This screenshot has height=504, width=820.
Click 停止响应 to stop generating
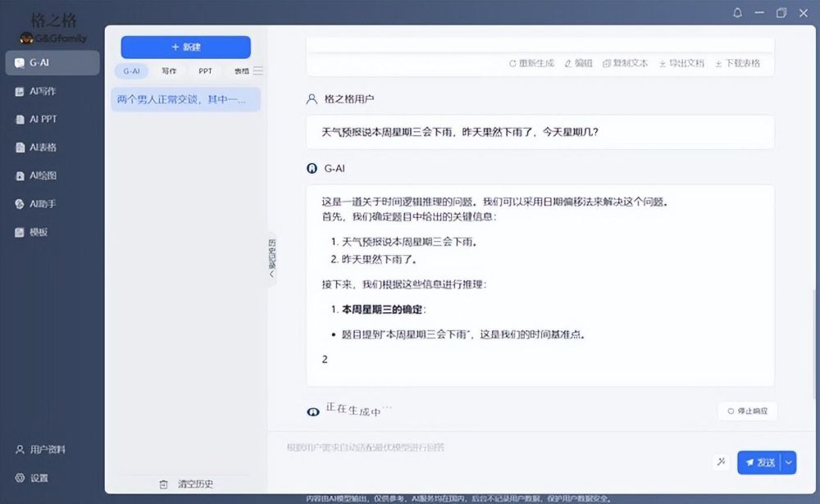747,411
